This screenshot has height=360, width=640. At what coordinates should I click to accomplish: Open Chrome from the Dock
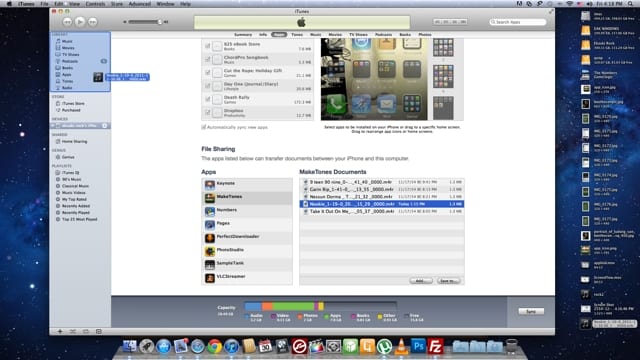click(214, 347)
